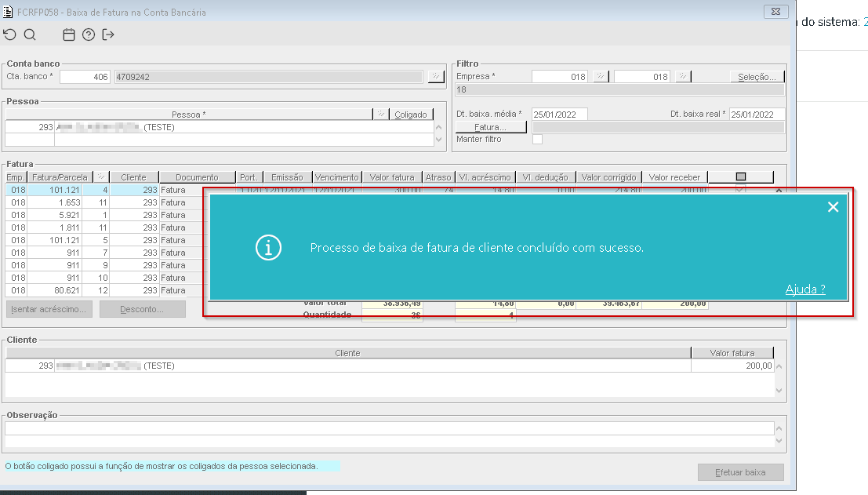This screenshot has height=495, width=868.
Task: Open lookup button beside Cta. banco field
Action: tap(436, 76)
